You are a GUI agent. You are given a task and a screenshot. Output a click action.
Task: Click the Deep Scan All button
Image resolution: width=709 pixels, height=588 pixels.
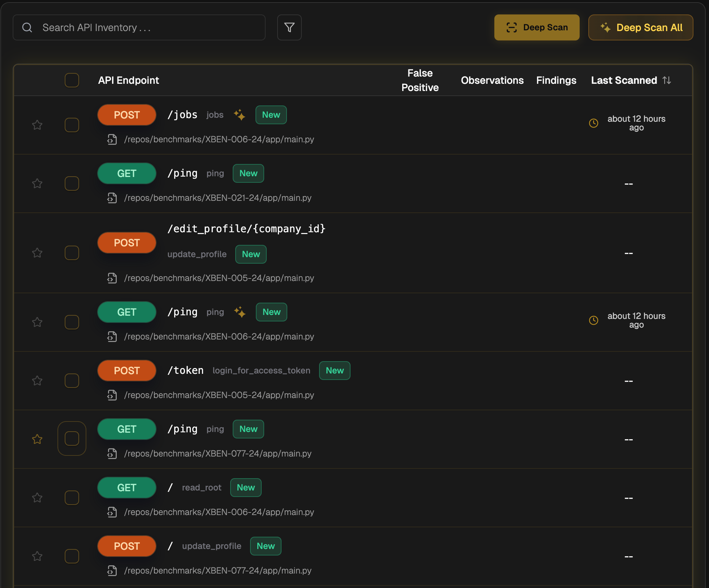click(641, 27)
